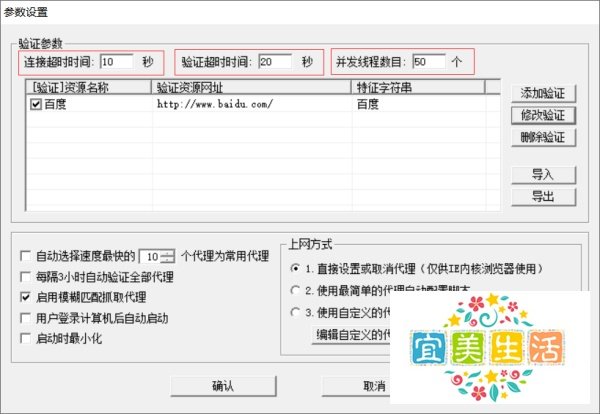Enable 每隔3小时自动验证全部代理 checkbox
600x414 pixels.
point(25,276)
